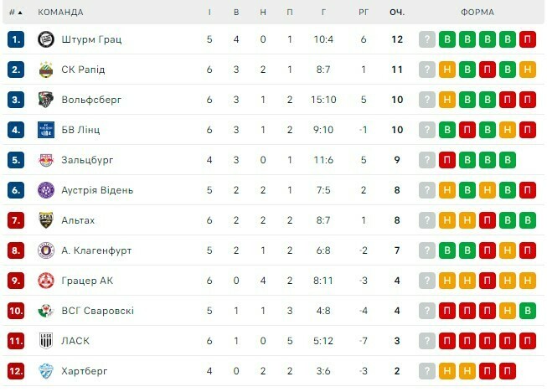Click the LASK striped badge
Image resolution: width=547 pixels, height=392 pixels.
pyautogui.click(x=46, y=341)
